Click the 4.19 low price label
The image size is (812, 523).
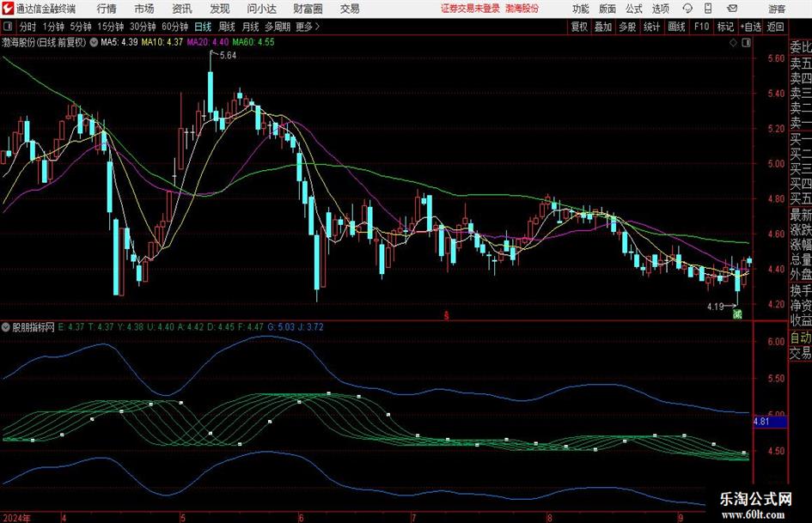coord(715,307)
